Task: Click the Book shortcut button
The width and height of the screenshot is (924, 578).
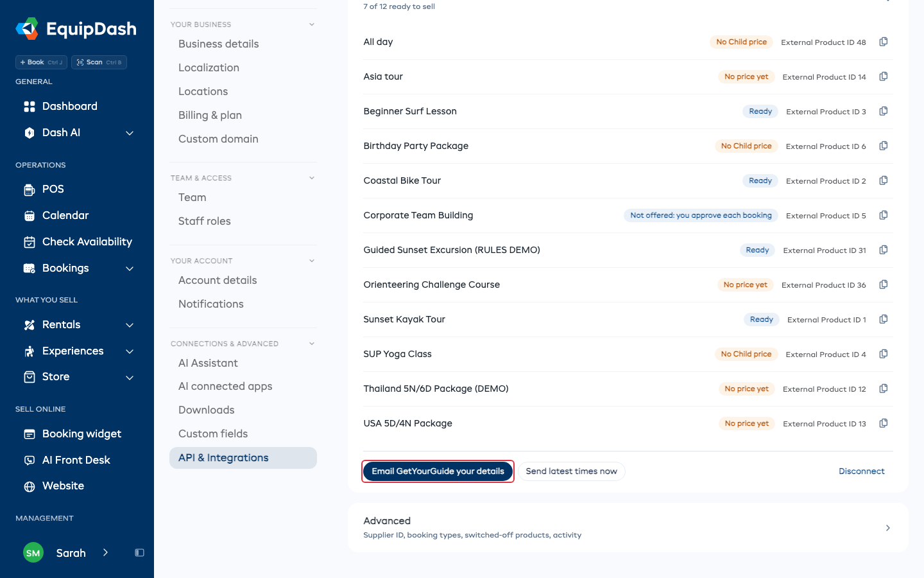Action: point(41,62)
